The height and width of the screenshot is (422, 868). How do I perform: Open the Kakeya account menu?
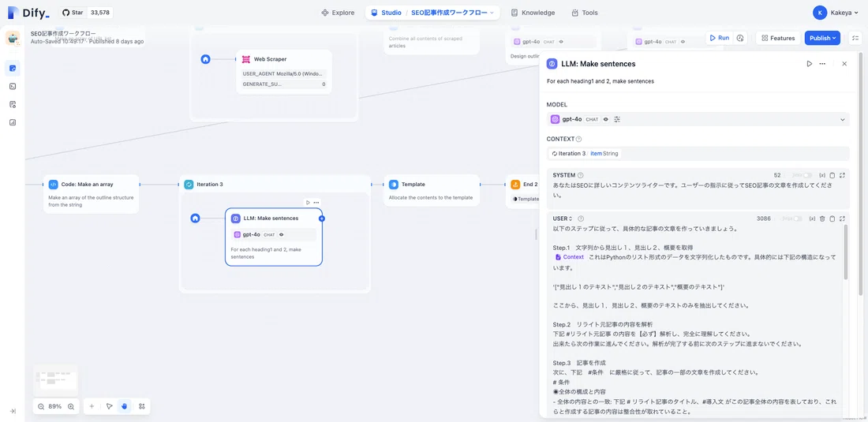pyautogui.click(x=837, y=12)
